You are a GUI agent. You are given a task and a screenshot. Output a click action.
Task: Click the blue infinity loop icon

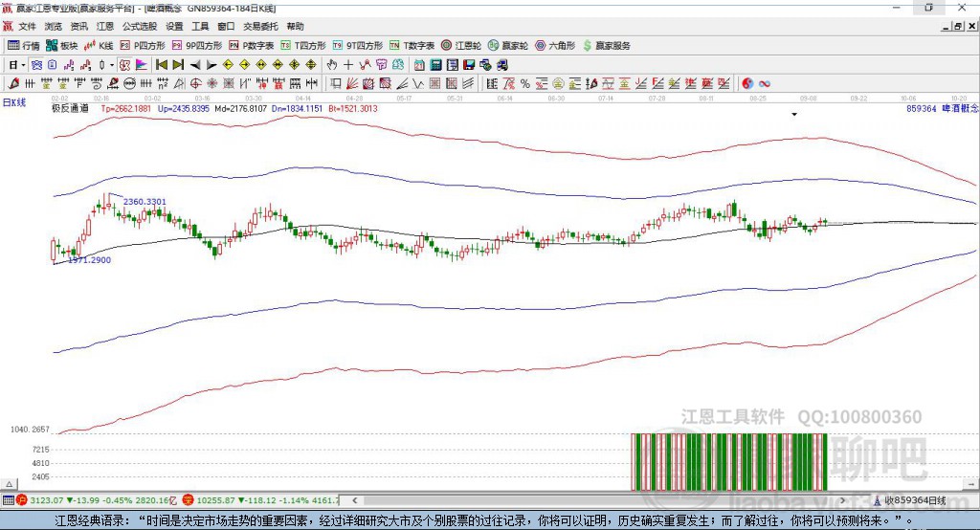765,83
